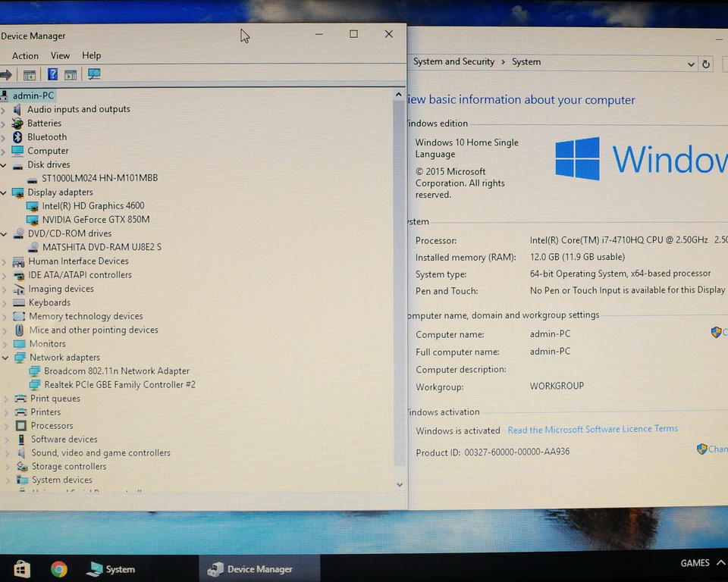
Task: Expand the Batteries tree node
Action: (x=4, y=124)
